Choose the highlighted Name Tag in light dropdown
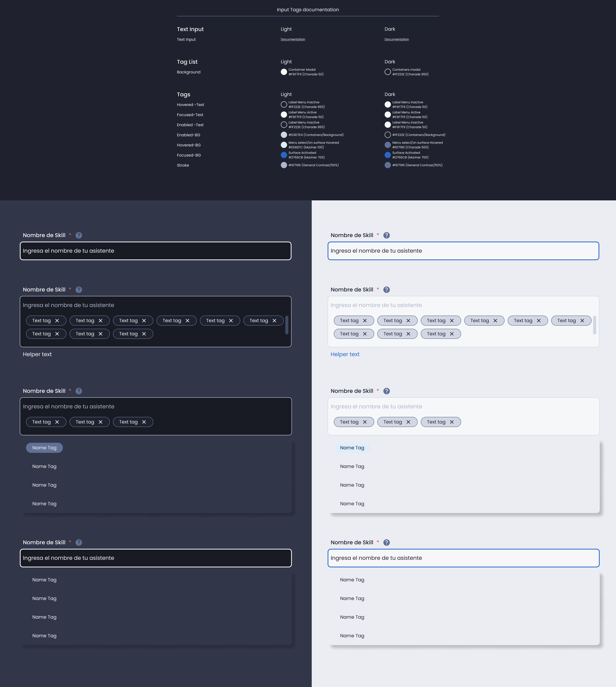This screenshot has width=616, height=687. click(352, 448)
